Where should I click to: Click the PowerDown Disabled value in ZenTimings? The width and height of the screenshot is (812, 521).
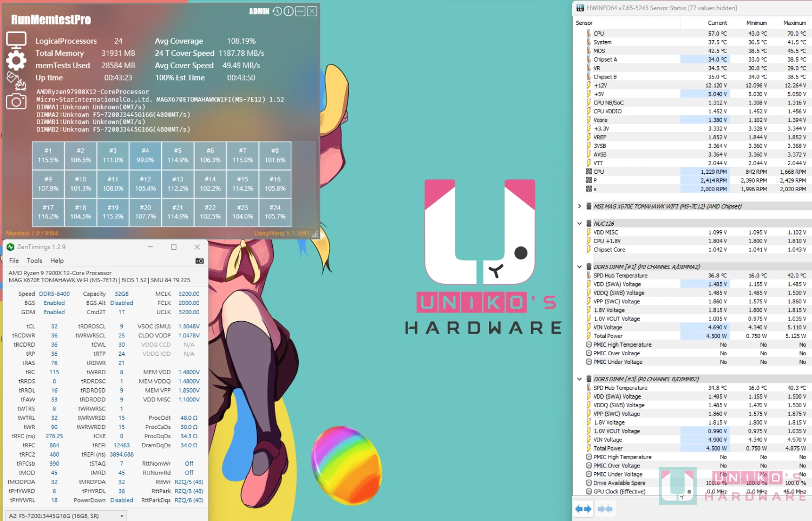click(122, 500)
